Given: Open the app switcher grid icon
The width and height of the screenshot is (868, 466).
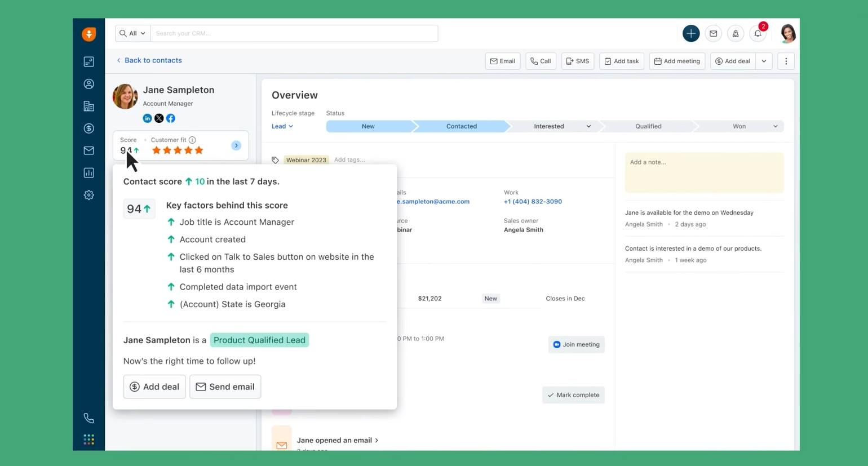Looking at the screenshot, I should tap(88, 440).
